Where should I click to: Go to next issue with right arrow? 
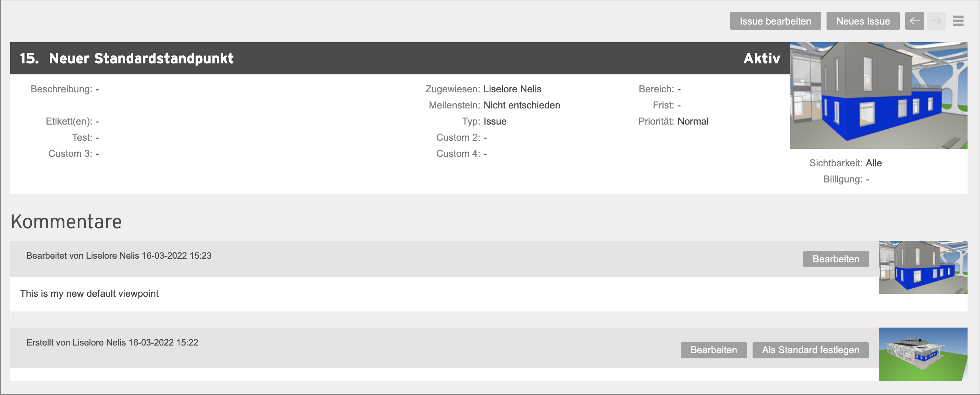936,21
